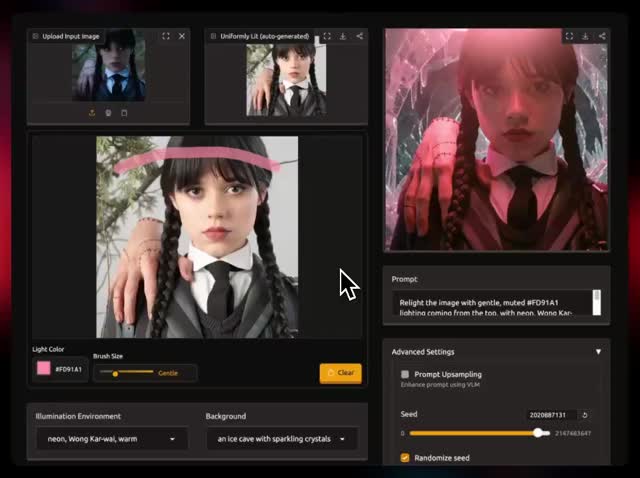Click into the Prompt text box
This screenshot has width=640, height=478.
(x=492, y=303)
